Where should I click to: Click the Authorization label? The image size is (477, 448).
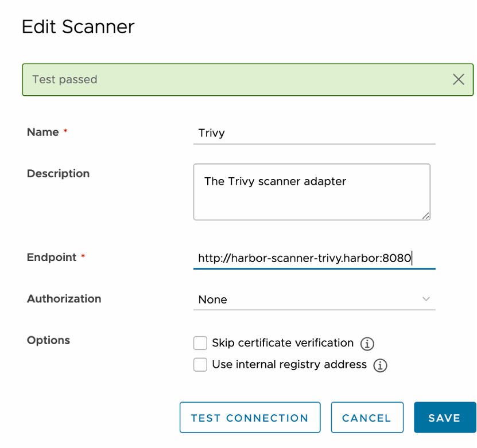click(x=64, y=299)
